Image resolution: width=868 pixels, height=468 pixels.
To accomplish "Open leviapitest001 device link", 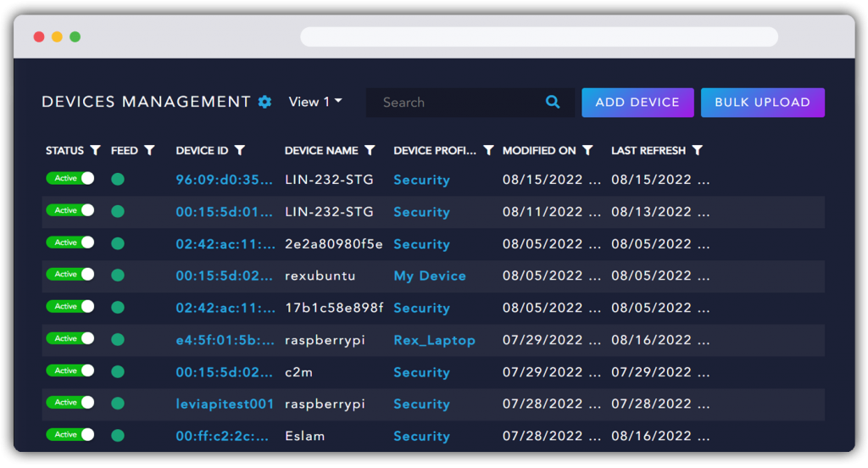I will tap(225, 404).
